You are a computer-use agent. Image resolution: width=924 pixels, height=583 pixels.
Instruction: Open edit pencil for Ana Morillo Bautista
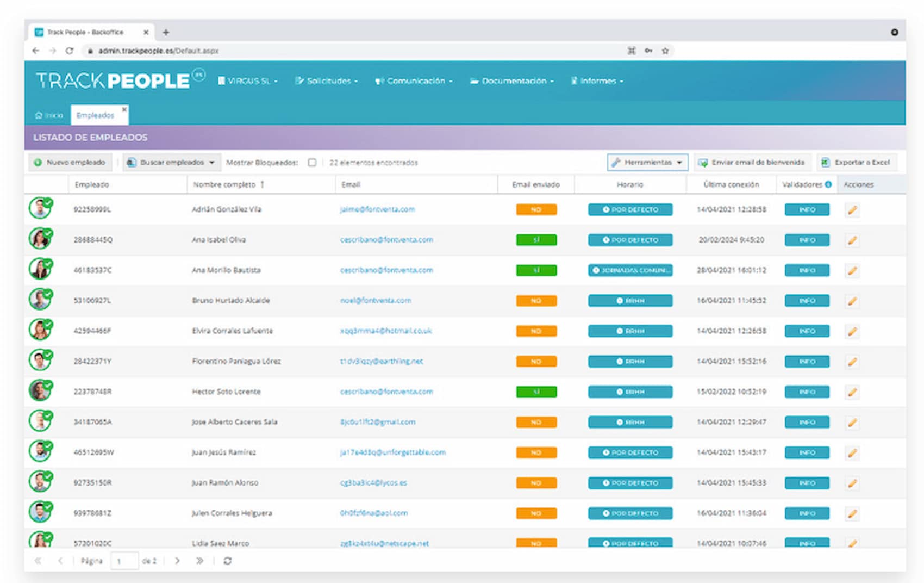click(852, 271)
